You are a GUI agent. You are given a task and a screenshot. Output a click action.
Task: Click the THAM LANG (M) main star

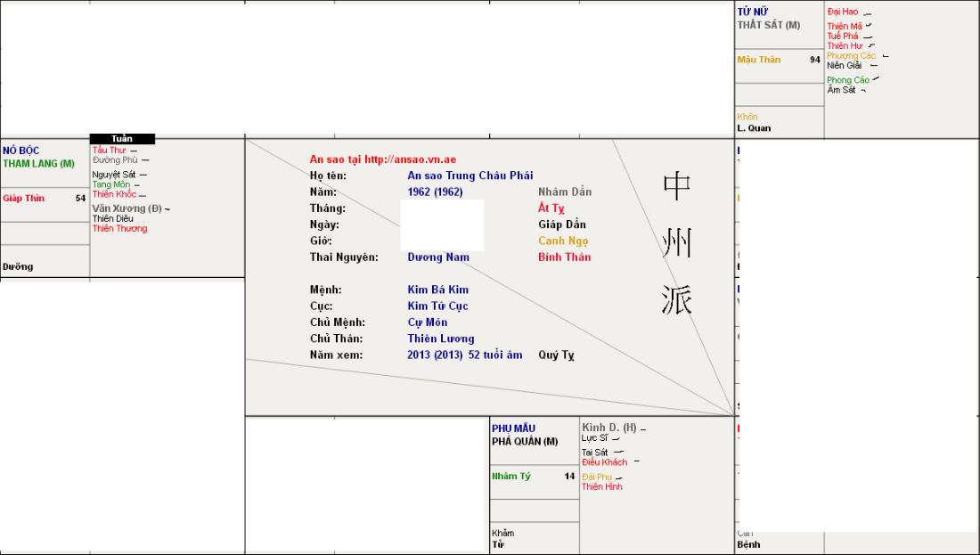[38, 164]
